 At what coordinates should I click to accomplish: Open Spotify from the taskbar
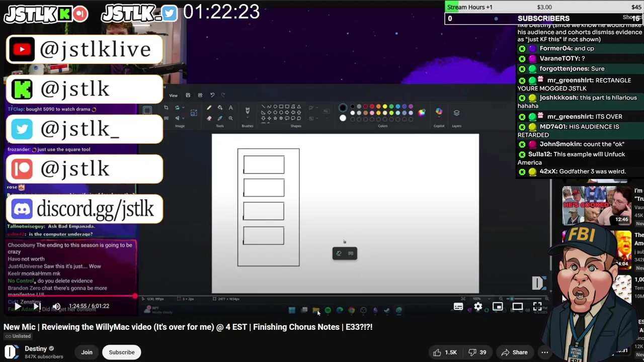(x=328, y=310)
